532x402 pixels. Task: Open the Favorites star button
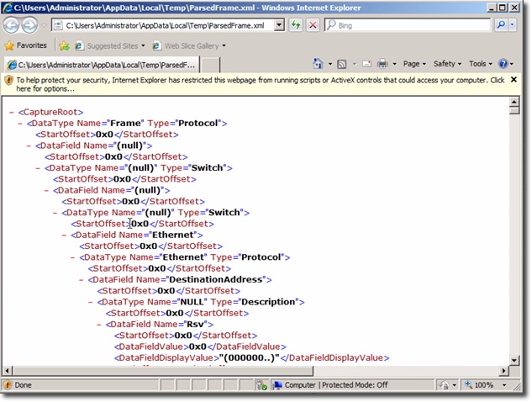[x=25, y=45]
